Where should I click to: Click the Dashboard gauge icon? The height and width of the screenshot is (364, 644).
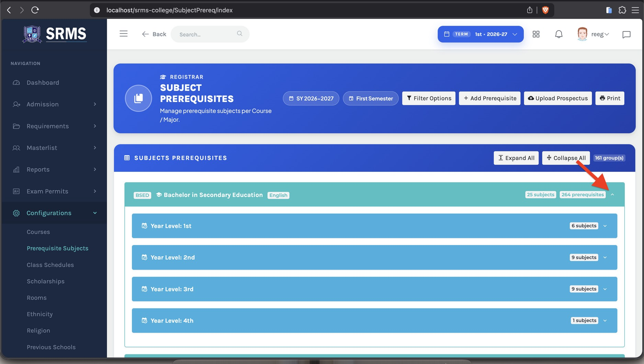click(x=16, y=83)
